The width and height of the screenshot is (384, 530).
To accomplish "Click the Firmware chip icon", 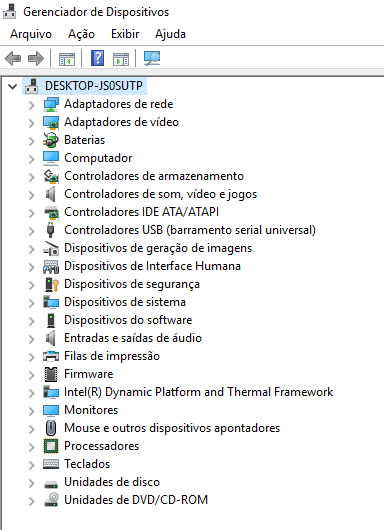I will (51, 374).
